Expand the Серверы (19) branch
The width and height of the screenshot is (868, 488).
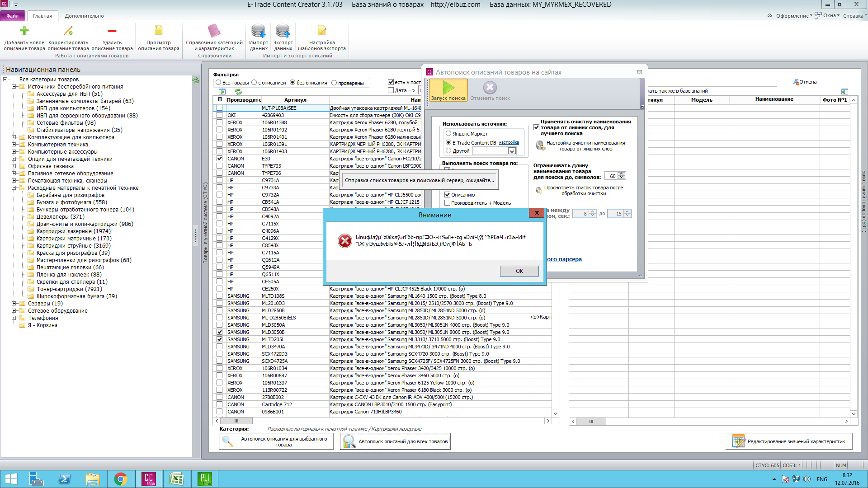click(x=14, y=304)
